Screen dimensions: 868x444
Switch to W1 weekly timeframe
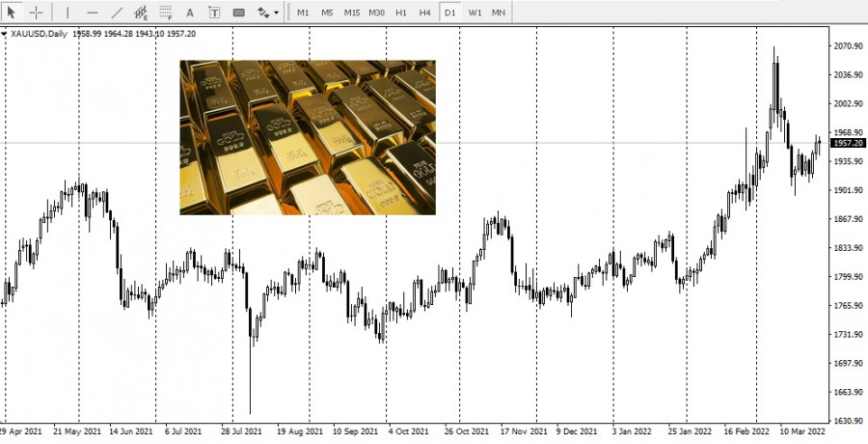tap(475, 13)
